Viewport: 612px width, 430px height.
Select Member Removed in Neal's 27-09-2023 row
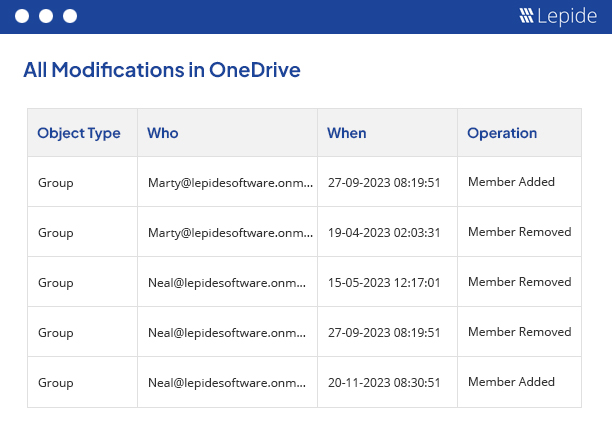coord(519,332)
